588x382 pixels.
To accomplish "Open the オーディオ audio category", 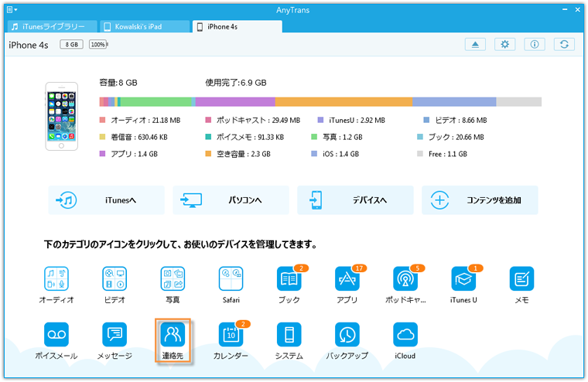I will 56,278.
